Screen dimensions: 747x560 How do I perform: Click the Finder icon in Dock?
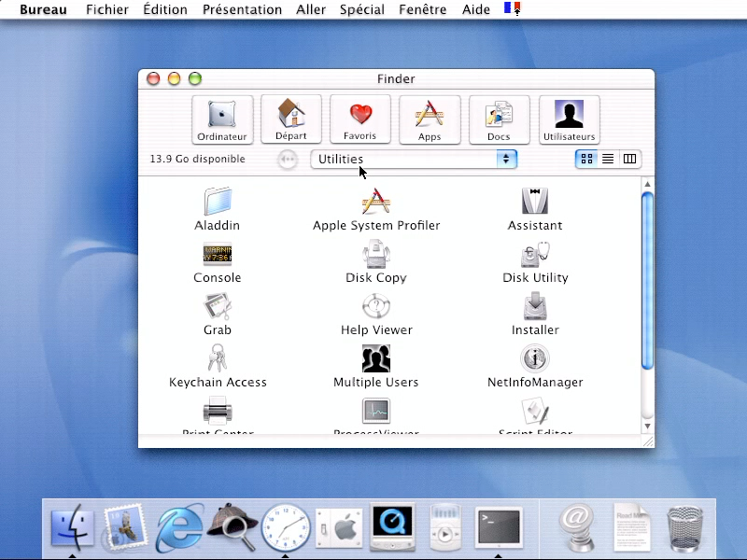[x=73, y=527]
